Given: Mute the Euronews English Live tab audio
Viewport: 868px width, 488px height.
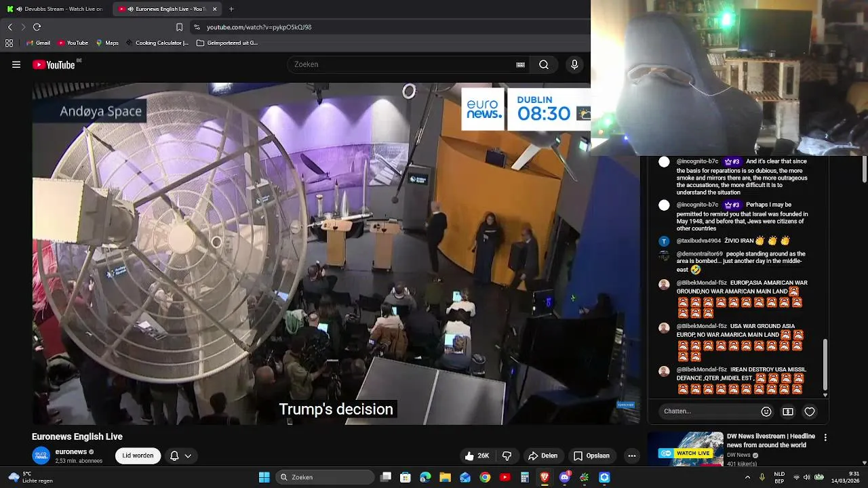Looking at the screenshot, I should point(130,9).
